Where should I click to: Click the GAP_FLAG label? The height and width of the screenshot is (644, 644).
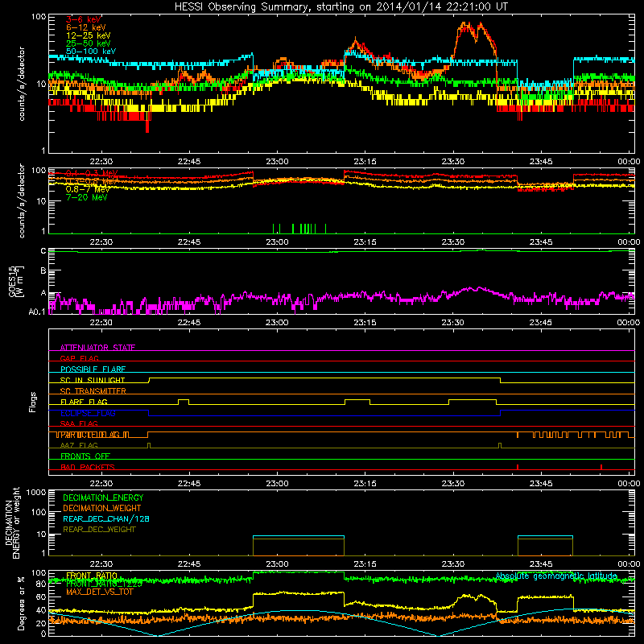click(79, 358)
